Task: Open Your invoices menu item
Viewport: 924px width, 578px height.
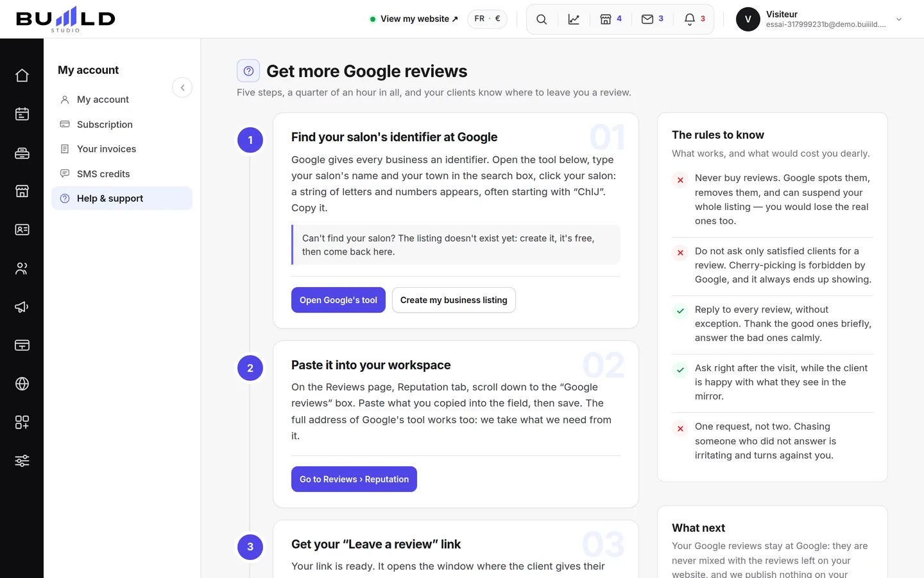Action: pos(122,149)
